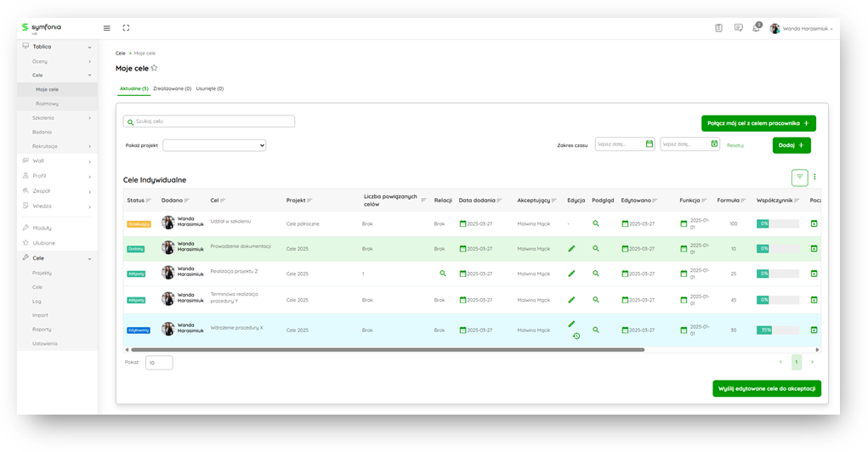Mark Moje cele as favorite with the star icon

point(155,68)
